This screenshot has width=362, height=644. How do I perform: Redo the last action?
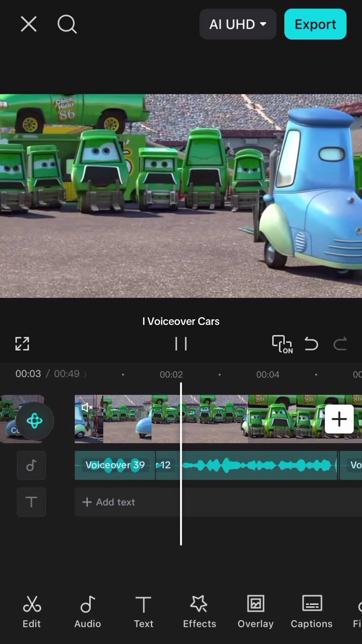pyautogui.click(x=340, y=344)
